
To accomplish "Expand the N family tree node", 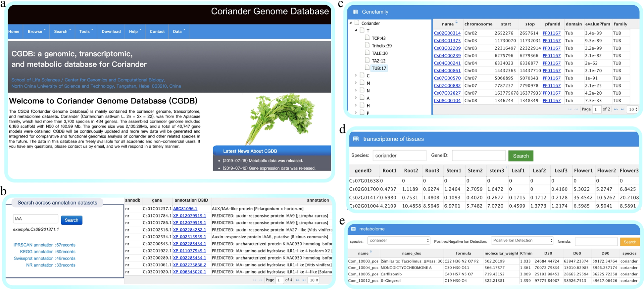I will (356, 91).
